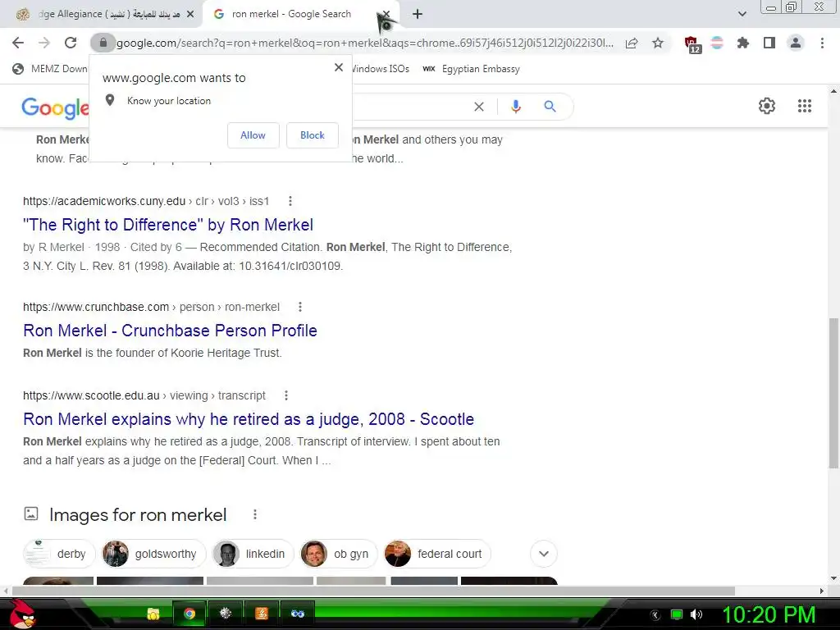The image size is (840, 630).
Task: Click the horizontal scrollbar at the bottom
Action: coord(373,591)
